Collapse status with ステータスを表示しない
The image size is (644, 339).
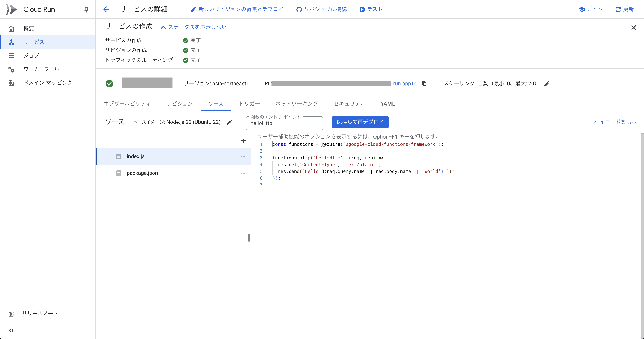point(194,27)
